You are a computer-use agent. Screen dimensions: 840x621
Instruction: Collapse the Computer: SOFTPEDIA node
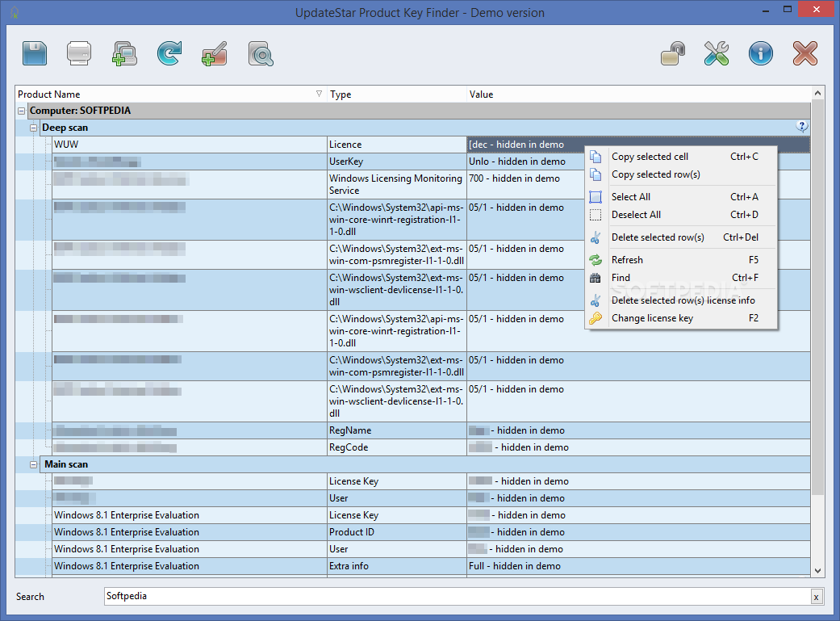[x=22, y=111]
